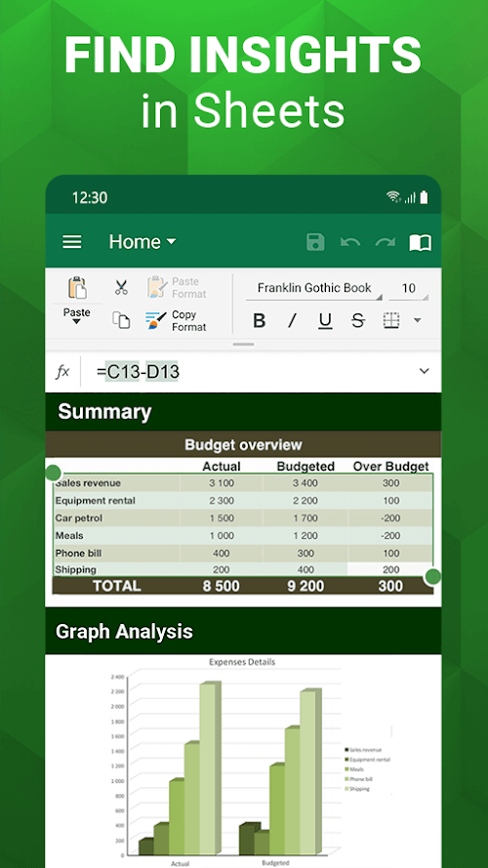488x868 pixels.
Task: Open the Home ribbon tab dropdown
Action: pyautogui.click(x=142, y=242)
